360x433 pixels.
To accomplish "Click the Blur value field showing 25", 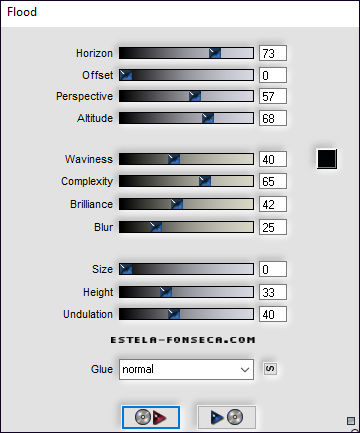I will click(x=273, y=227).
